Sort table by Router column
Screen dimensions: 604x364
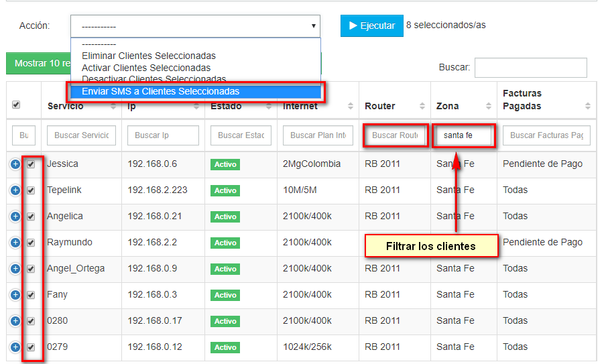[x=422, y=106]
